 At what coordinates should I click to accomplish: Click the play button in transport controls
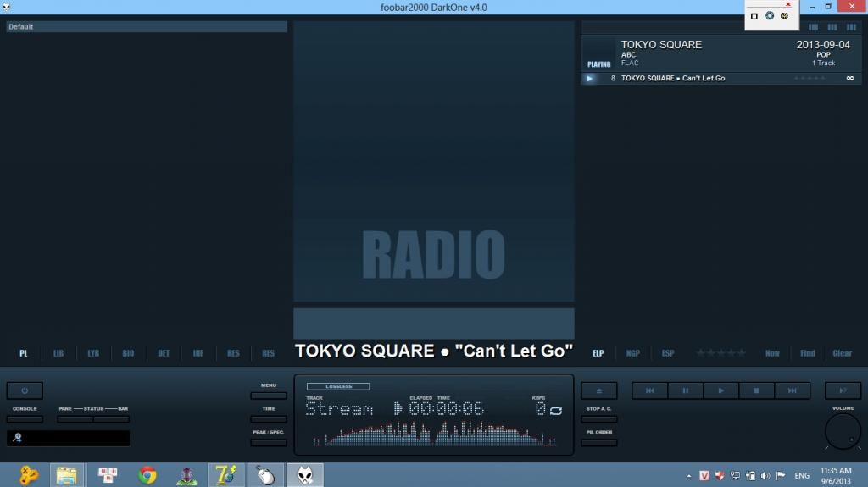click(721, 390)
